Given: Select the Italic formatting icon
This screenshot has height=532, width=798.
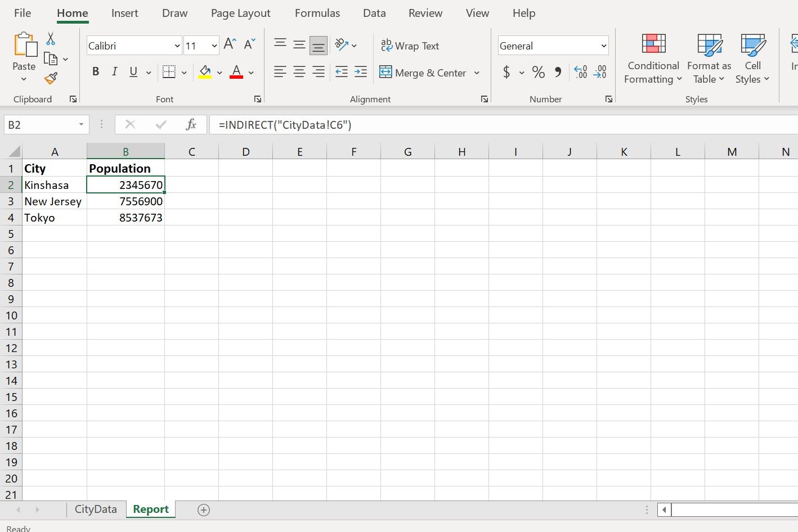Looking at the screenshot, I should (x=114, y=71).
